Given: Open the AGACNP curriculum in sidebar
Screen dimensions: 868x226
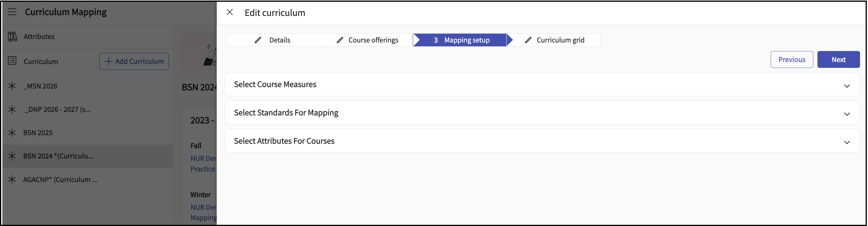Looking at the screenshot, I should 60,180.
